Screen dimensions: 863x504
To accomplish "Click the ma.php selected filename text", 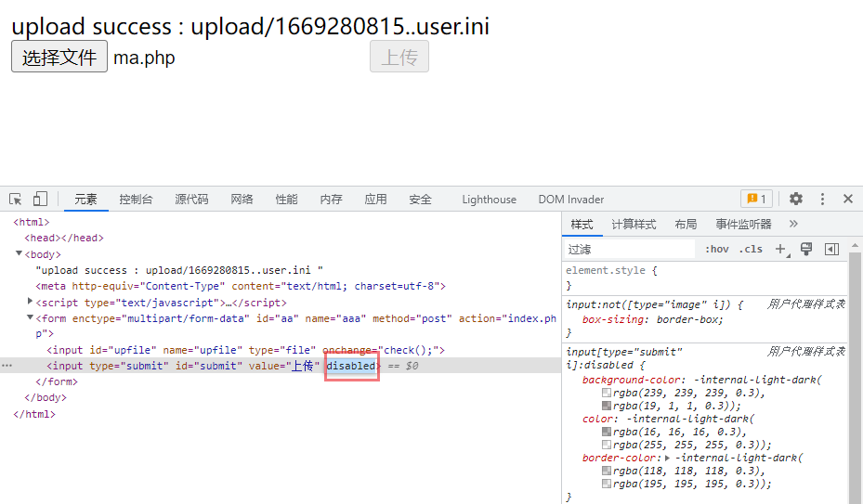I will [x=144, y=58].
